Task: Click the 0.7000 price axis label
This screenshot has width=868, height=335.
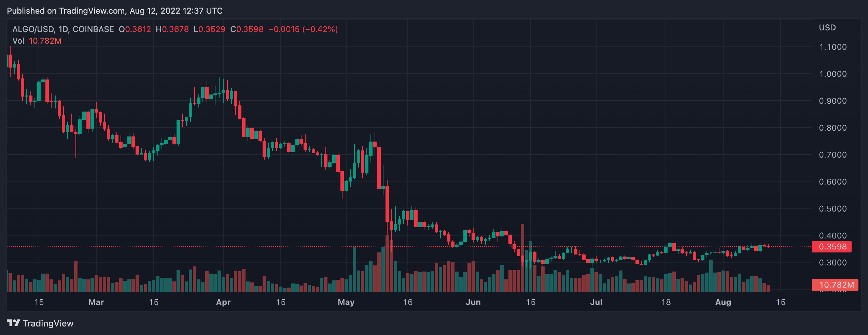Action: pos(833,155)
